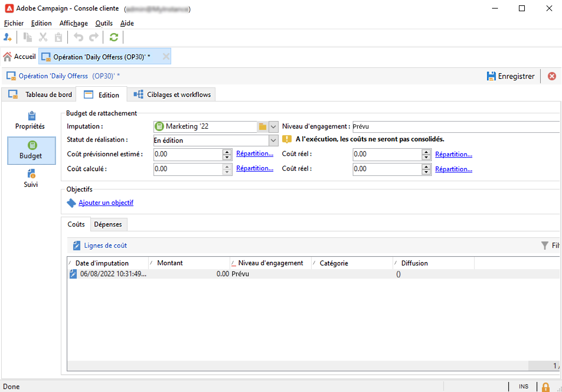
Task: Select the Coûts tab
Action: [76, 224]
